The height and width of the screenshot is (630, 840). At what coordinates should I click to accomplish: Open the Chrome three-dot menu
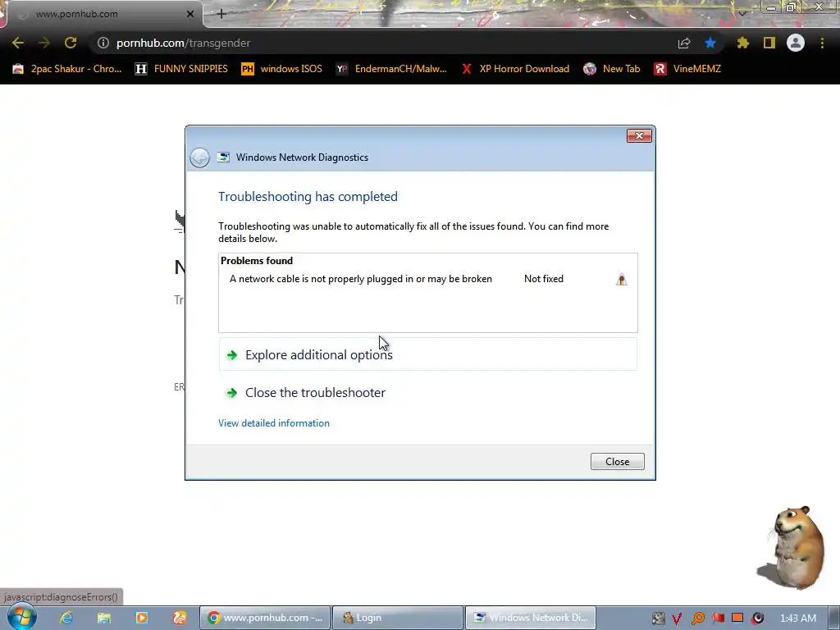[822, 43]
